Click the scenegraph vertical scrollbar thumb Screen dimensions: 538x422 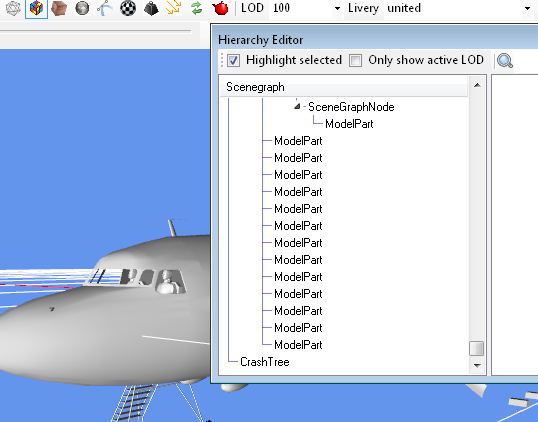[x=477, y=348]
